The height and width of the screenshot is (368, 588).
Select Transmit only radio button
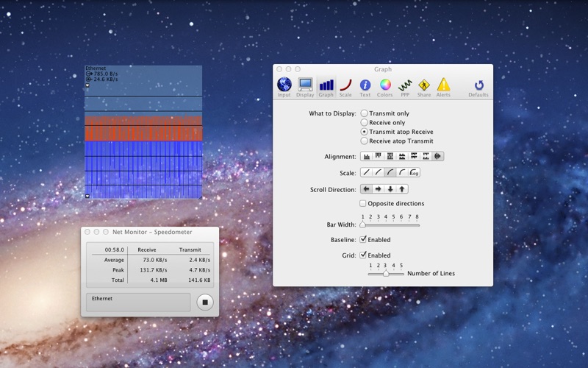click(x=364, y=113)
